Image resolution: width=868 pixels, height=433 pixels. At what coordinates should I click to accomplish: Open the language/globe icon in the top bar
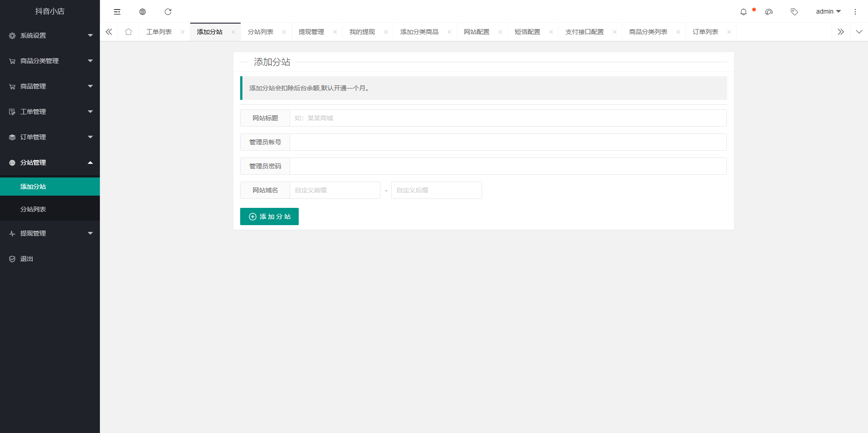pyautogui.click(x=143, y=11)
